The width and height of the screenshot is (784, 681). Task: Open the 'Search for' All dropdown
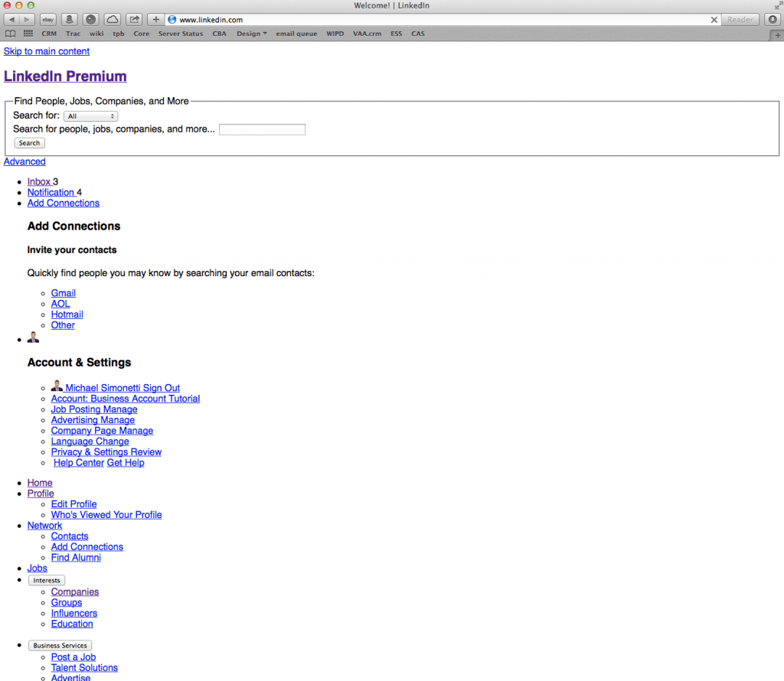click(x=90, y=116)
